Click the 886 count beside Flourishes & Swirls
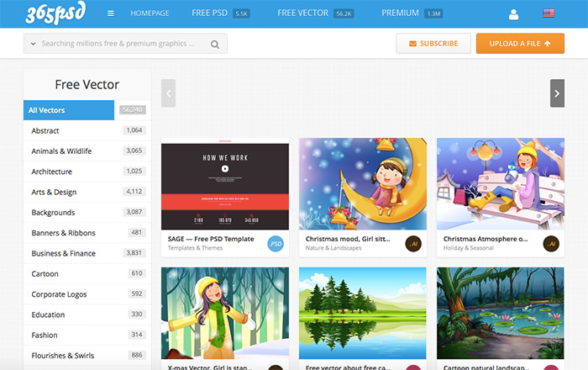This screenshot has height=370, width=588. tap(137, 355)
